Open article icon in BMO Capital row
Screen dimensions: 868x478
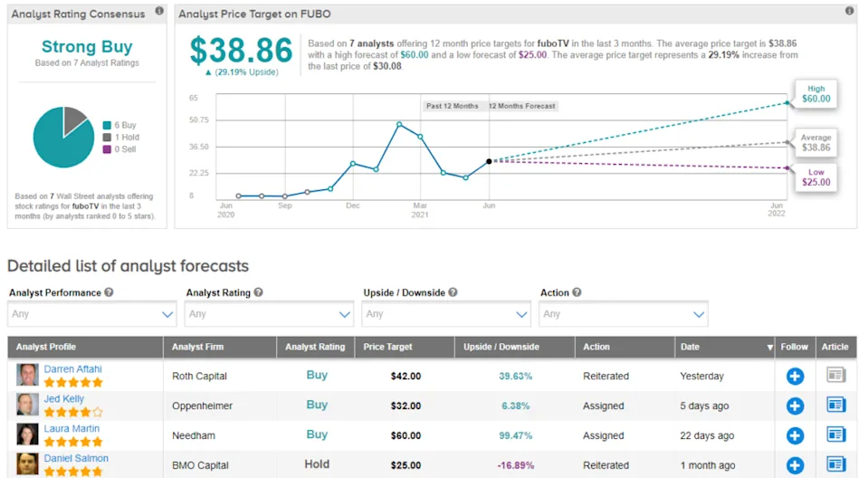click(x=836, y=464)
